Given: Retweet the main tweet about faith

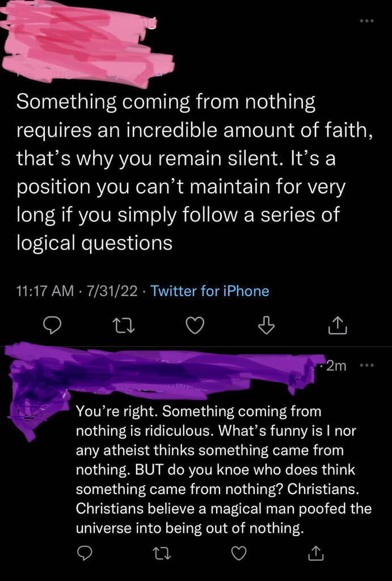Looking at the screenshot, I should coord(124,325).
